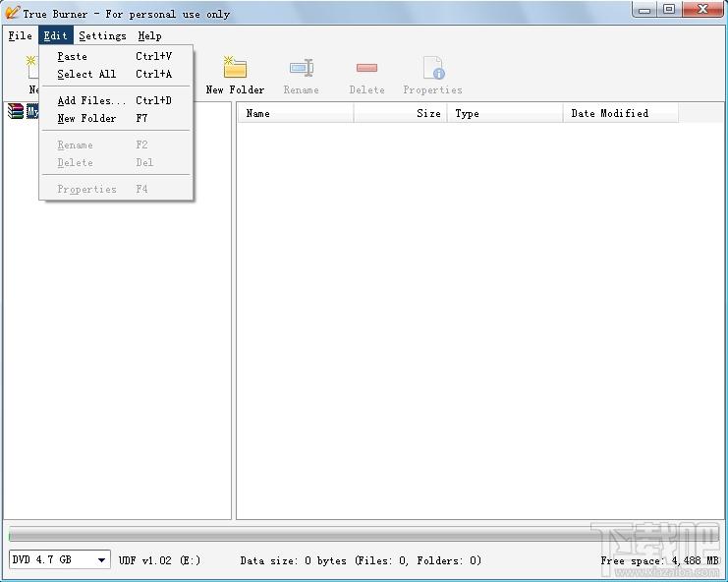This screenshot has width=728, height=582.
Task: Click the Properties toolbar icon
Action: (x=433, y=68)
